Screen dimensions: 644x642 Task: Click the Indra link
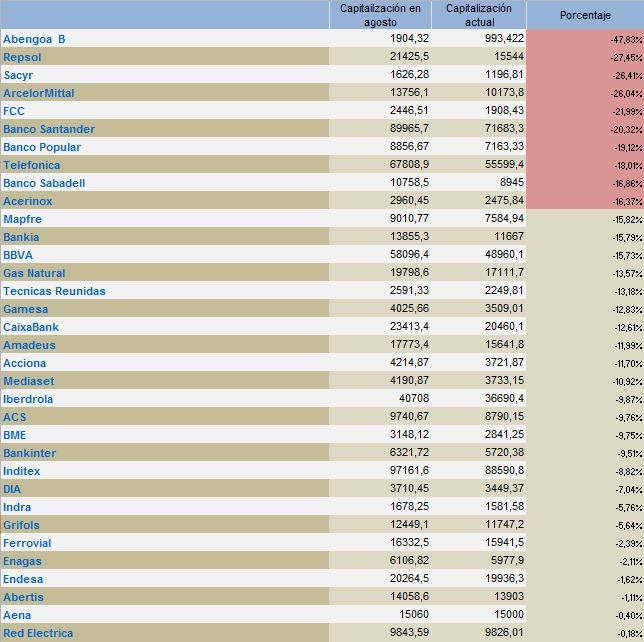pos(17,507)
